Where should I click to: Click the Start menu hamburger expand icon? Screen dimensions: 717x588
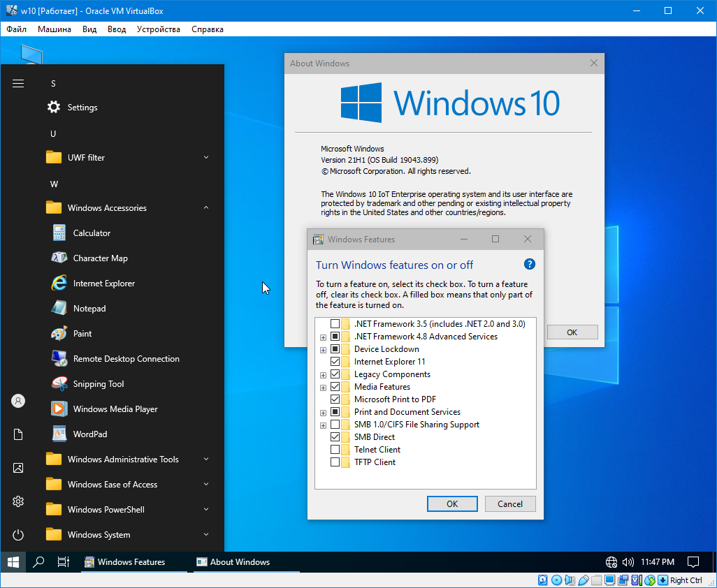coord(18,84)
